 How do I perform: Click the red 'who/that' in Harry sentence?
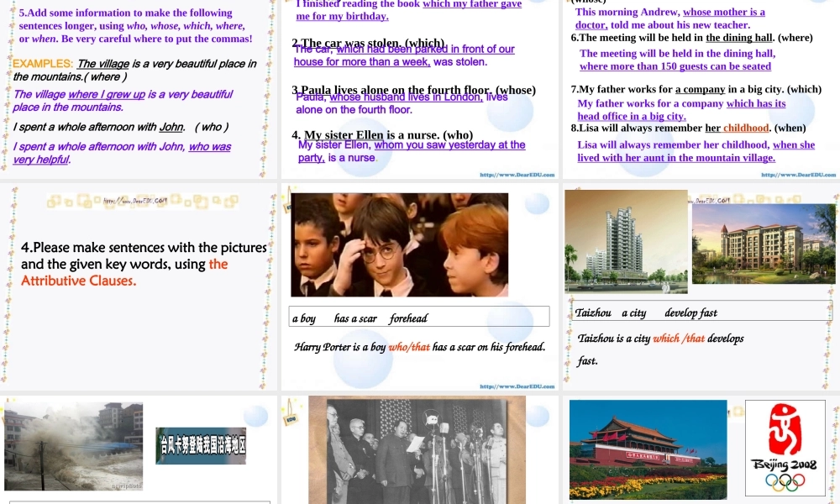click(x=409, y=347)
